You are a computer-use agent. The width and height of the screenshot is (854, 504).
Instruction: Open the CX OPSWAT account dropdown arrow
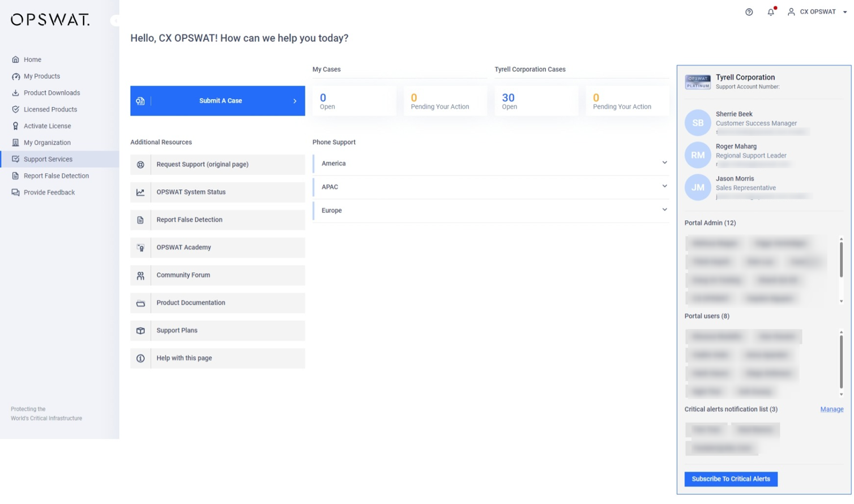point(844,12)
